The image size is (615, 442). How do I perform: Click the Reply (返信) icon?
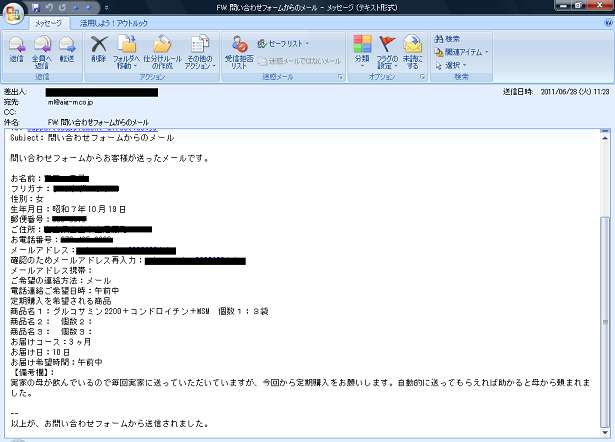(x=16, y=48)
